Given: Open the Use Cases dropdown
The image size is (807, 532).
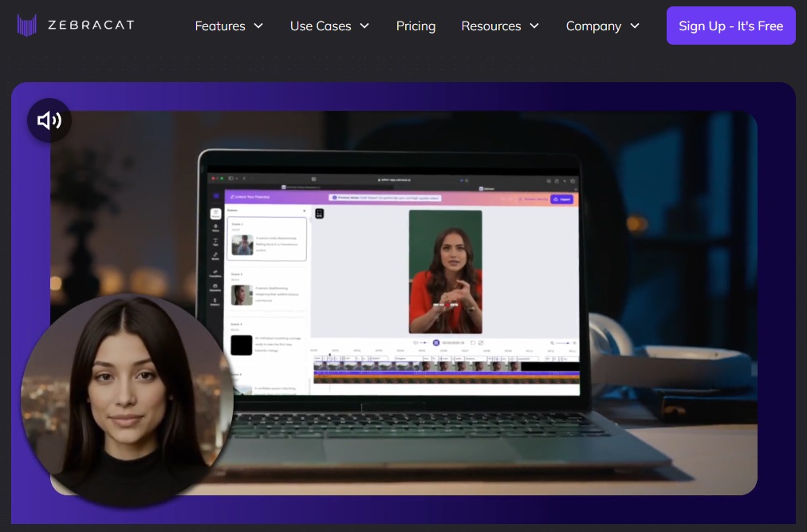Looking at the screenshot, I should coord(329,26).
